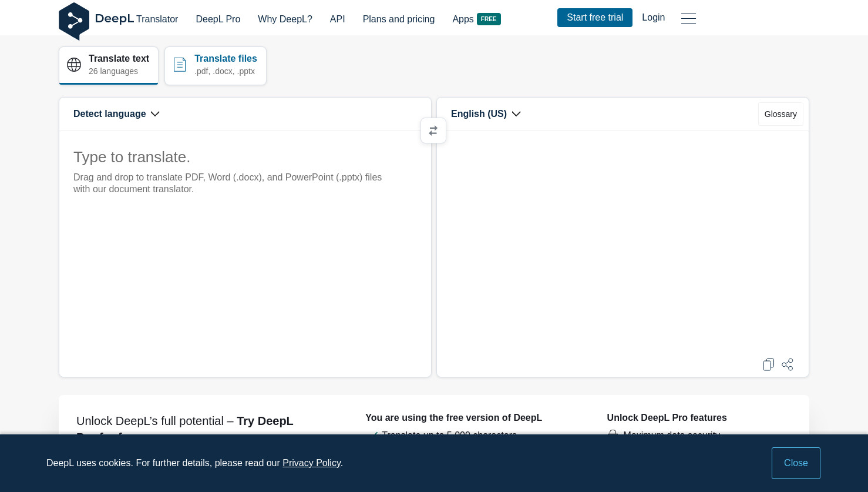
Task: Open the hamburger menu icon
Action: [x=688, y=18]
